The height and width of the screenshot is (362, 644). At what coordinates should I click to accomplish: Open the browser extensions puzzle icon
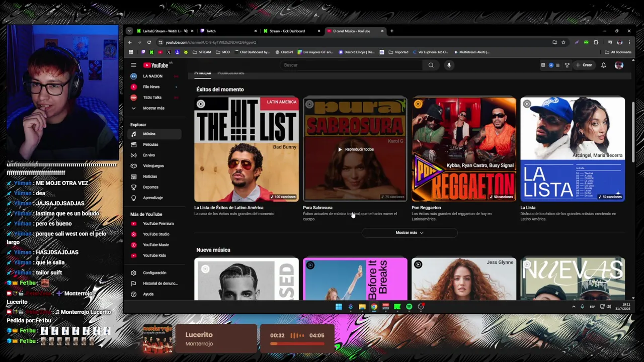click(596, 42)
